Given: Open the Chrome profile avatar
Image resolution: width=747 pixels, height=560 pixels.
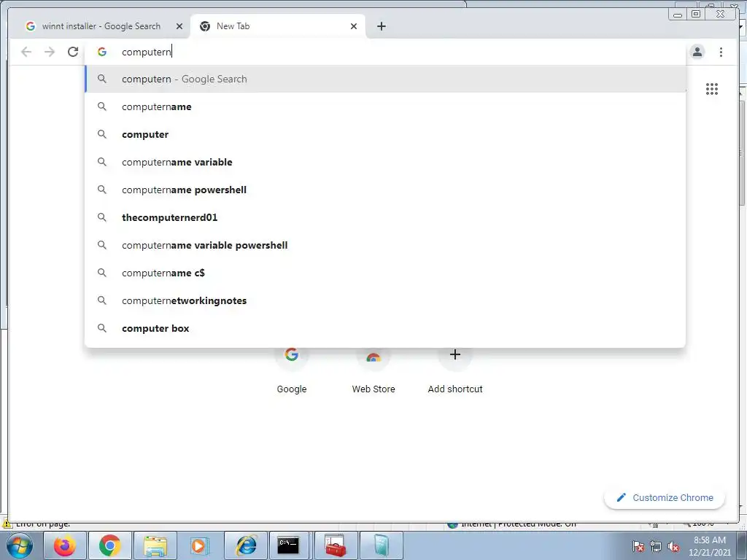Looking at the screenshot, I should (697, 52).
